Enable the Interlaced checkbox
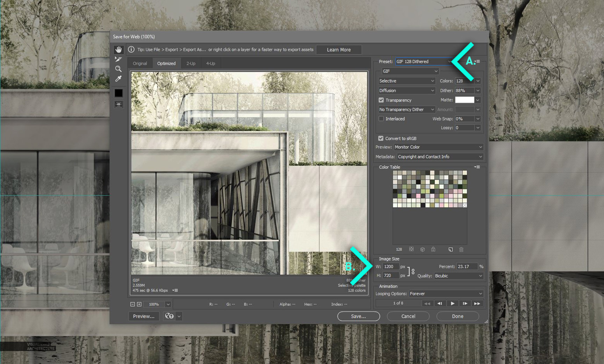Viewport: 604px width, 364px height. coord(381,119)
